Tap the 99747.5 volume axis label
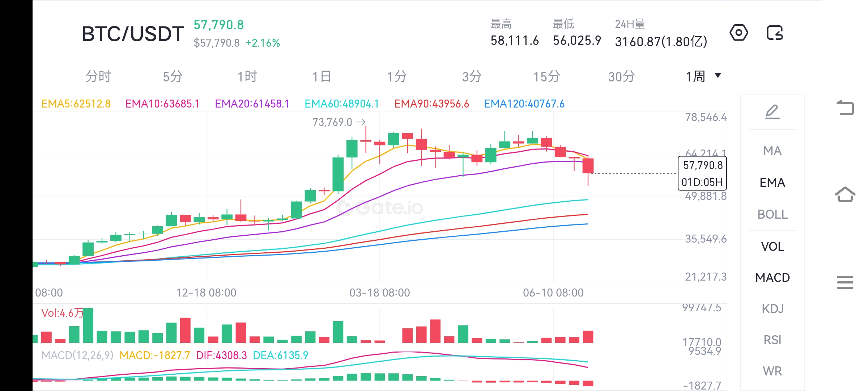Image resolution: width=868 pixels, height=391 pixels. [702, 308]
